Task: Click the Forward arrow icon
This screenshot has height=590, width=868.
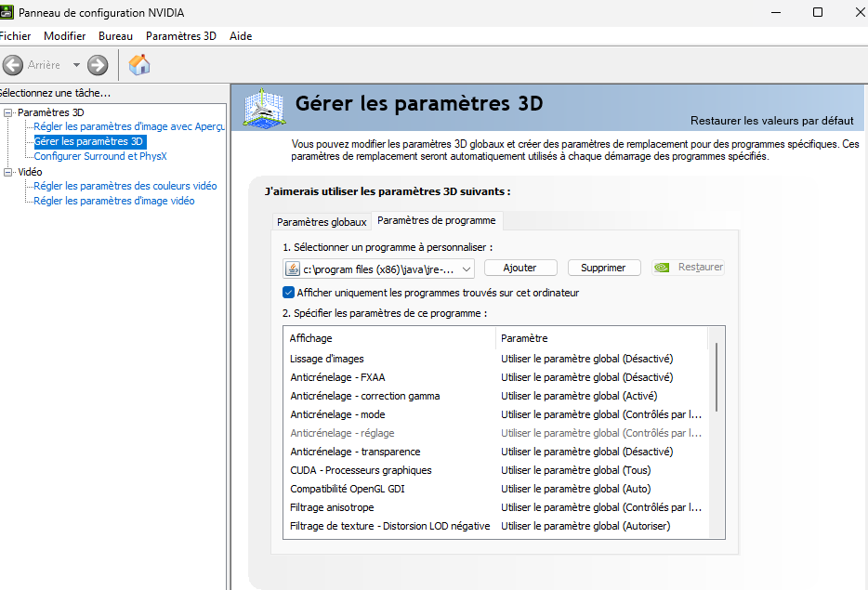Action: 98,65
